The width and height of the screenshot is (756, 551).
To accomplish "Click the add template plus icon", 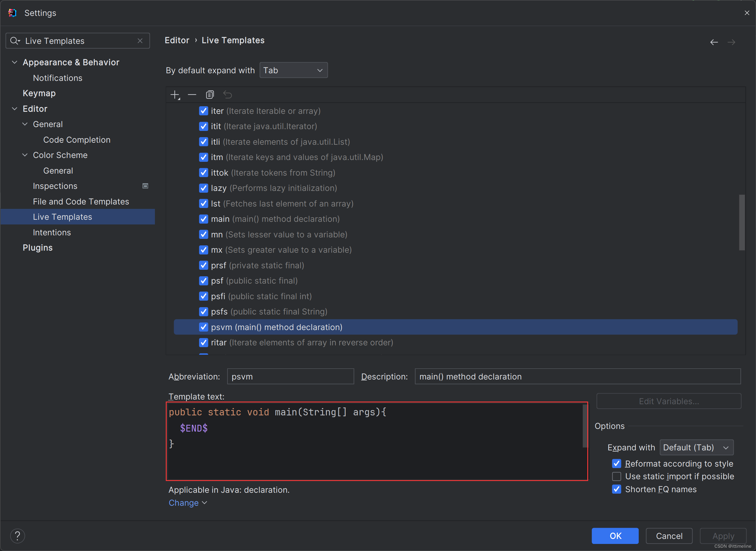I will coord(175,95).
